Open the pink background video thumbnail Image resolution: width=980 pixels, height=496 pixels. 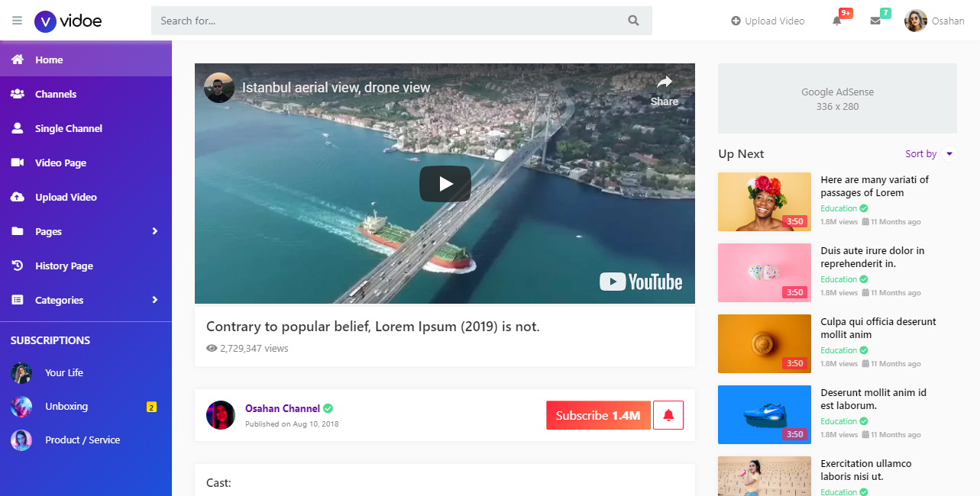coord(765,272)
